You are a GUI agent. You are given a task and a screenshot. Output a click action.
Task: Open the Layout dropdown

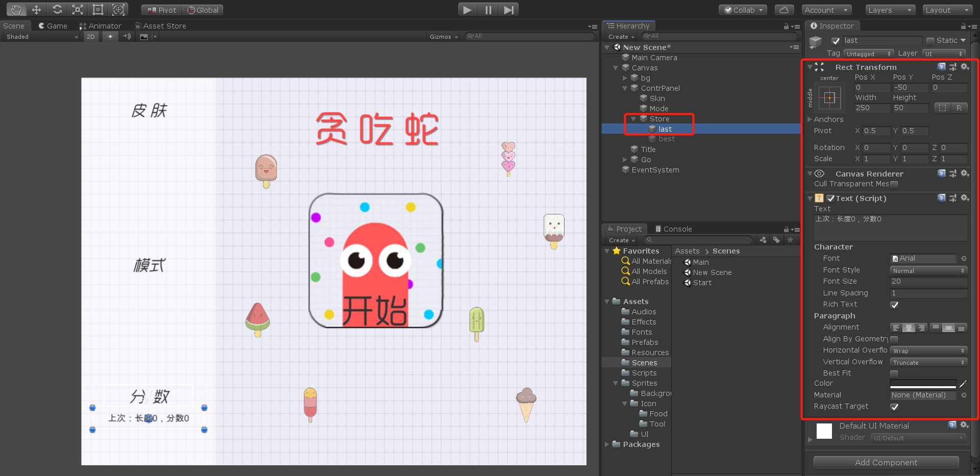[947, 10]
